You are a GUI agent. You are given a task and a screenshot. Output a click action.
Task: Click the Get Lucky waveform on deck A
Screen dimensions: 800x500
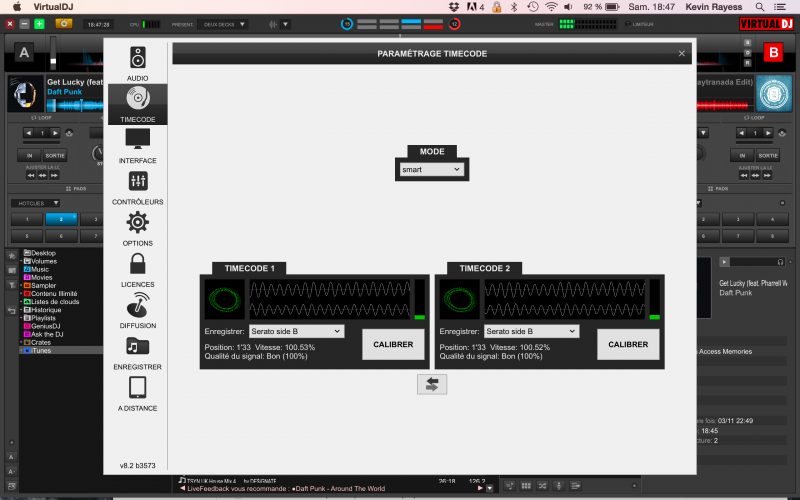click(75, 106)
